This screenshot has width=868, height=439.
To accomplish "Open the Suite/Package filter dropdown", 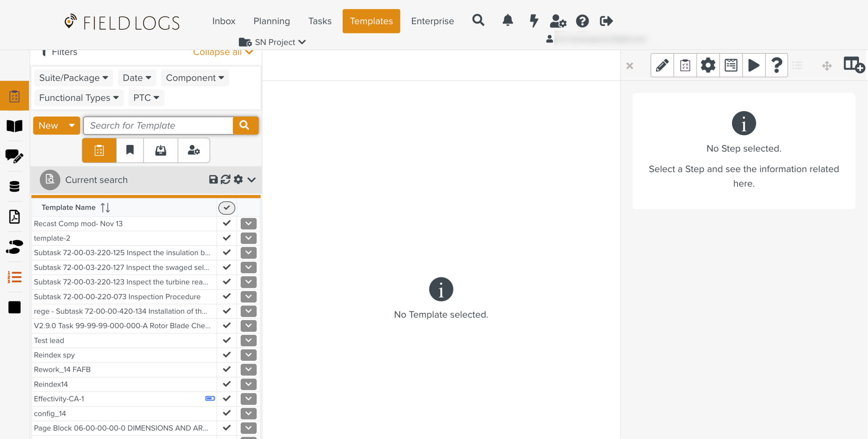I will [x=74, y=78].
